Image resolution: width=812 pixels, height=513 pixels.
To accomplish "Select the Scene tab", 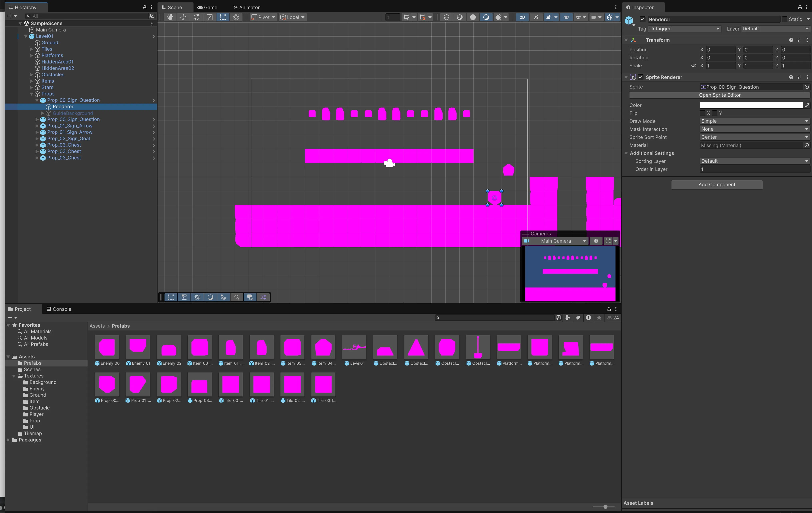I will click(172, 7).
